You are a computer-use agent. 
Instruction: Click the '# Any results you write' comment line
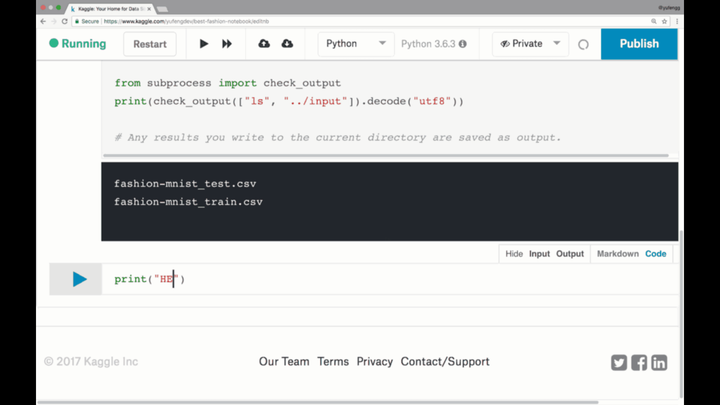(338, 137)
